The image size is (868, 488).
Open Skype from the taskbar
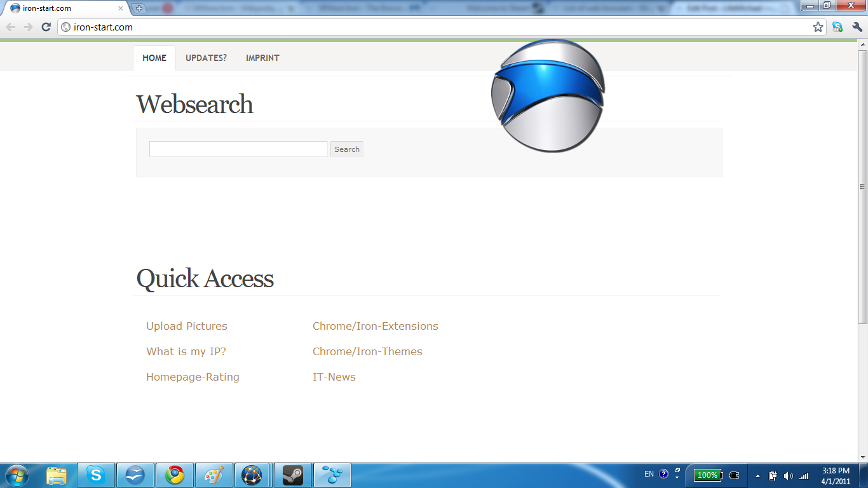coord(96,475)
